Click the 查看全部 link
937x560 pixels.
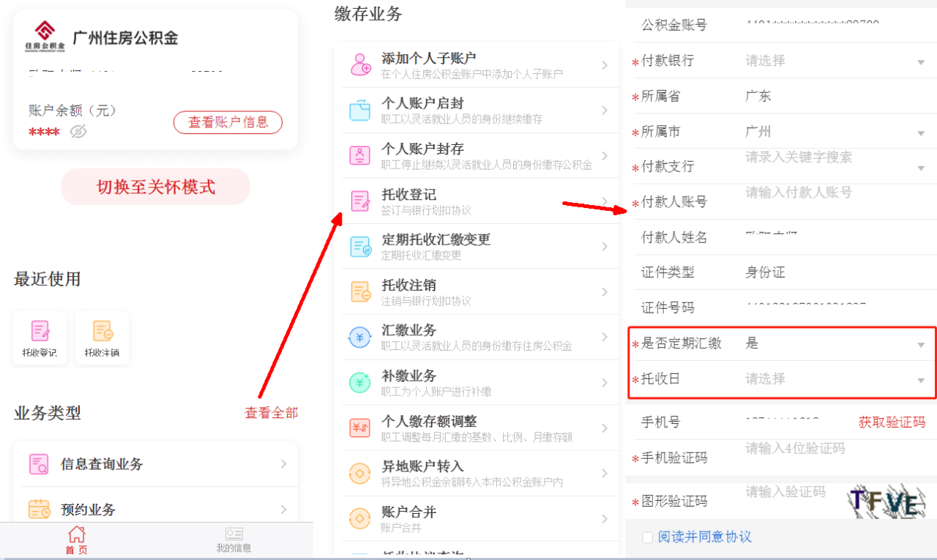pyautogui.click(x=271, y=413)
